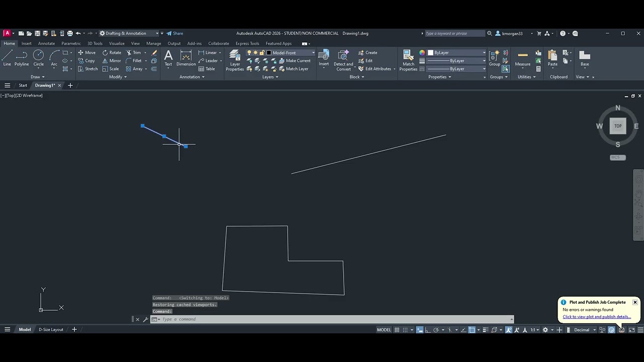Open the object color wheel swatch
Viewport: 644px width, 362px height.
422,52
